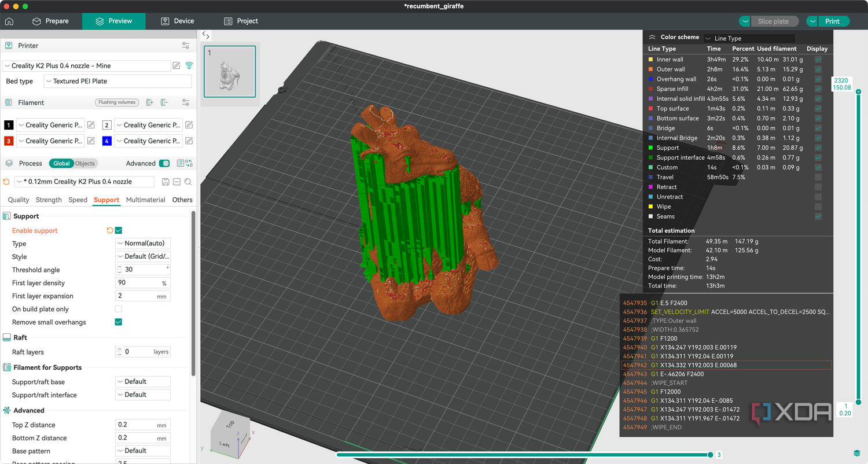Screen dimensions: 868x464
Task: Edit filament 4 preset
Action: [x=189, y=141]
